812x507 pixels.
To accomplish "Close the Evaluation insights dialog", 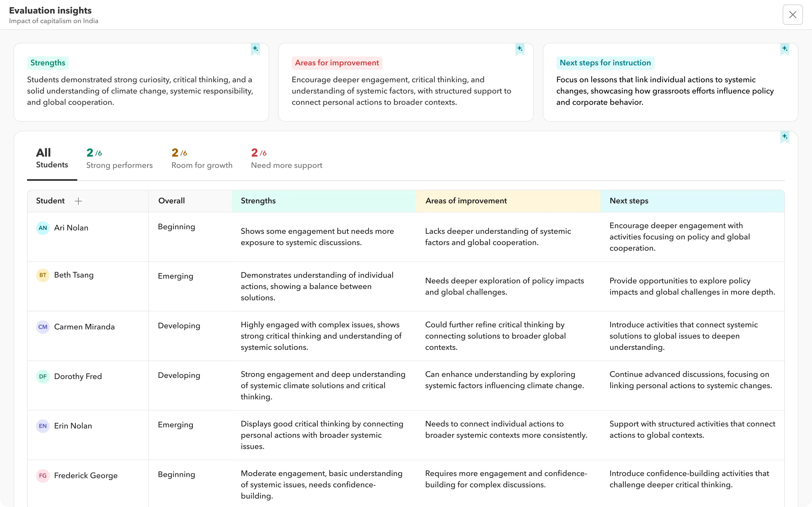I will [793, 15].
